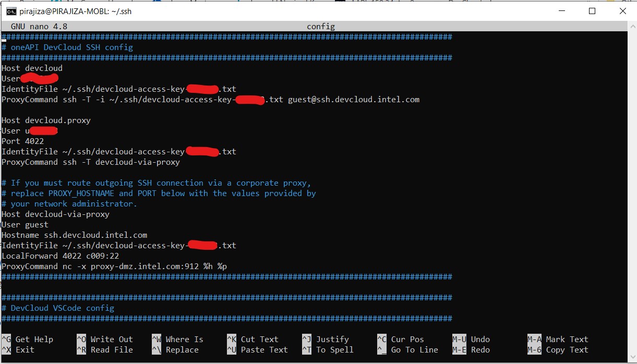Click the Where Is search shortcut

[184, 339]
